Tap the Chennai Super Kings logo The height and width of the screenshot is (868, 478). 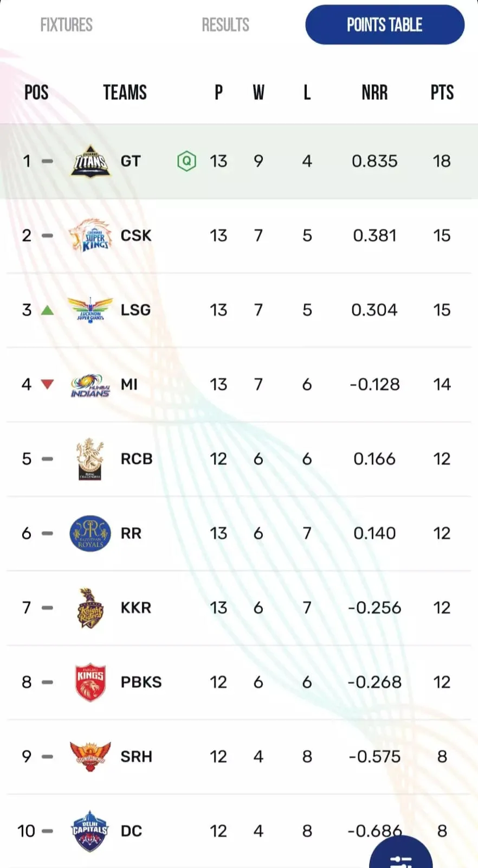tap(91, 235)
